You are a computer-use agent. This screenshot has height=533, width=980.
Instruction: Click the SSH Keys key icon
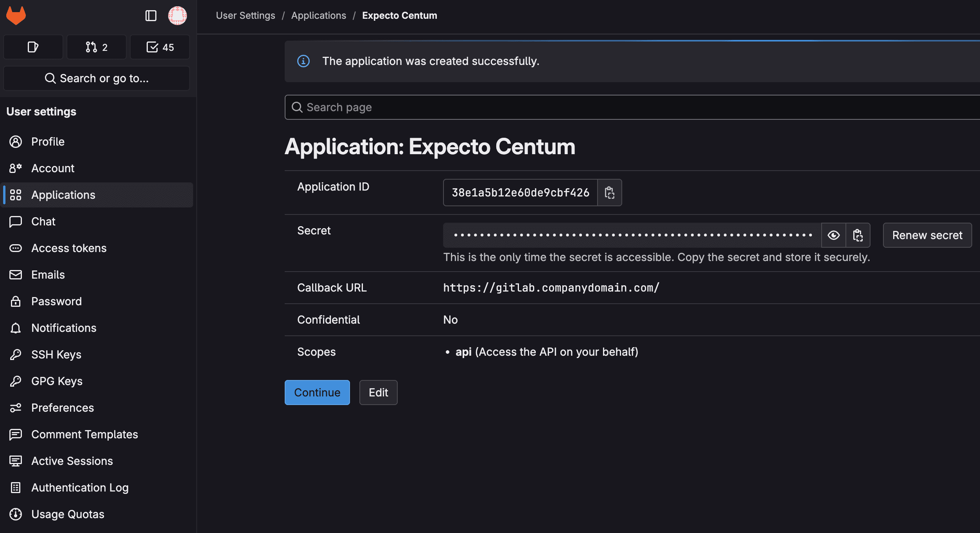[16, 355]
